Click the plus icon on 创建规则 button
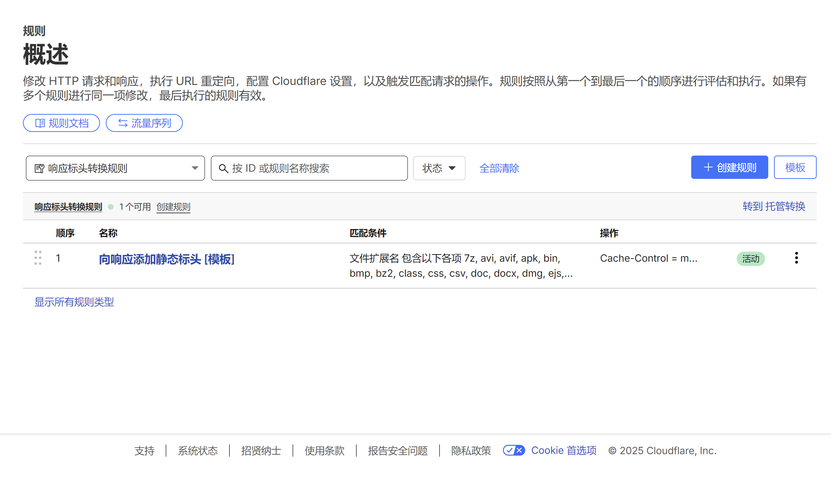 tap(708, 167)
